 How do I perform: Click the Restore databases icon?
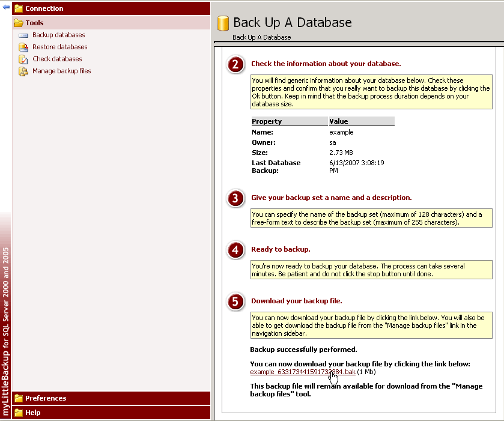tap(23, 47)
